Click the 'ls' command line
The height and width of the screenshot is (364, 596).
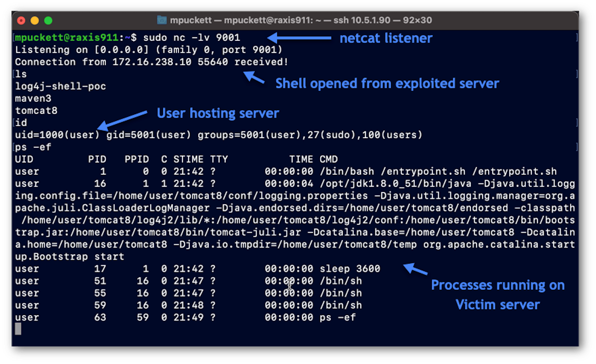click(21, 74)
